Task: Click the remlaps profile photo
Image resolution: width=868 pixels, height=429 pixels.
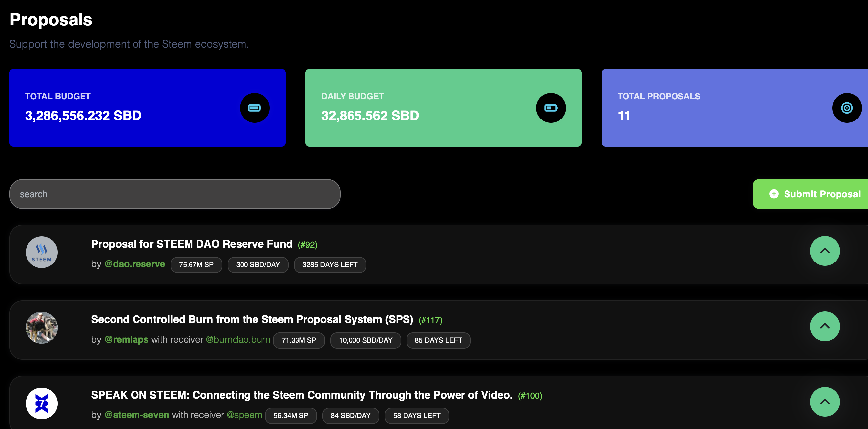Action: (x=42, y=328)
